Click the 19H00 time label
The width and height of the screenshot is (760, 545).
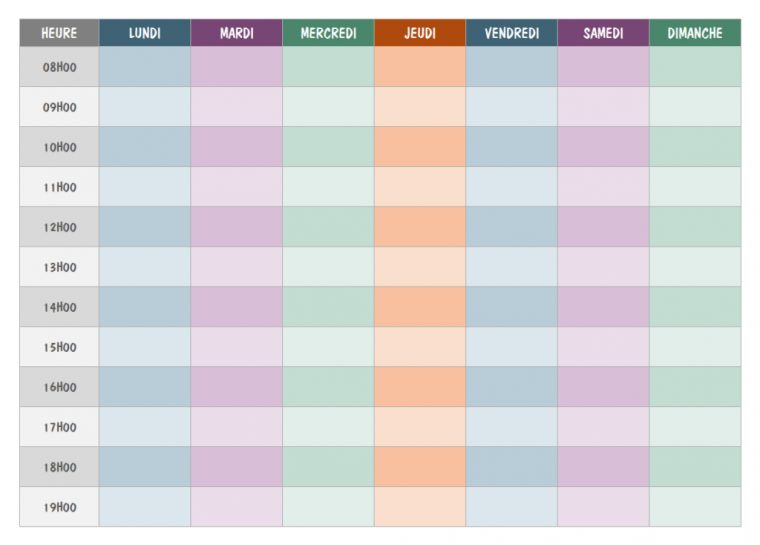pyautogui.click(x=59, y=507)
